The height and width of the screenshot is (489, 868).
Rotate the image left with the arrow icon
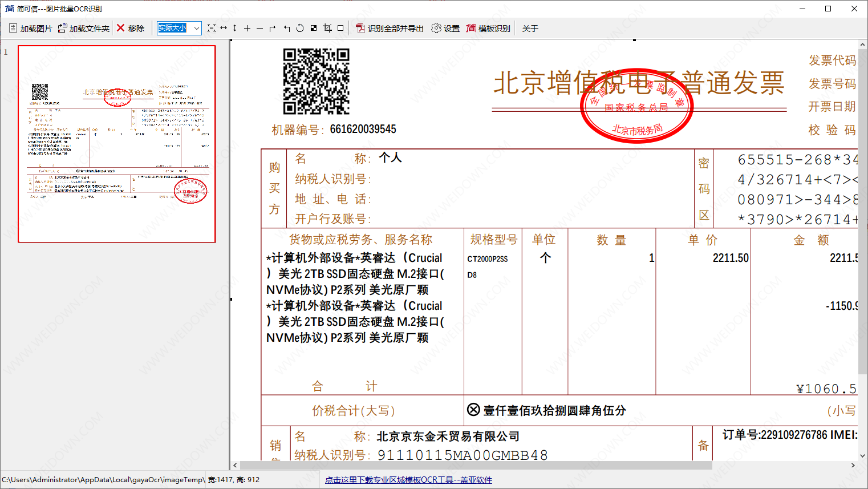coord(287,28)
